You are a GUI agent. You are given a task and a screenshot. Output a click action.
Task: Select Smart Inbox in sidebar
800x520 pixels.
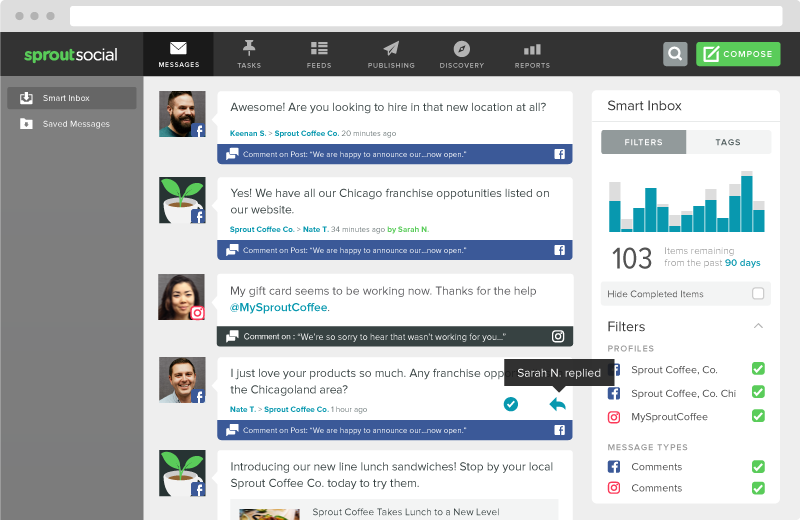click(71, 98)
